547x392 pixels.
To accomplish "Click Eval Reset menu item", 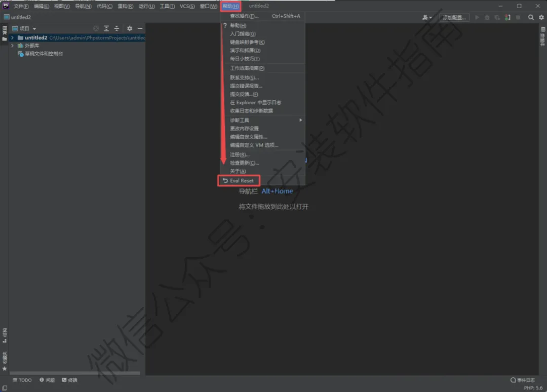I will (263, 181).
